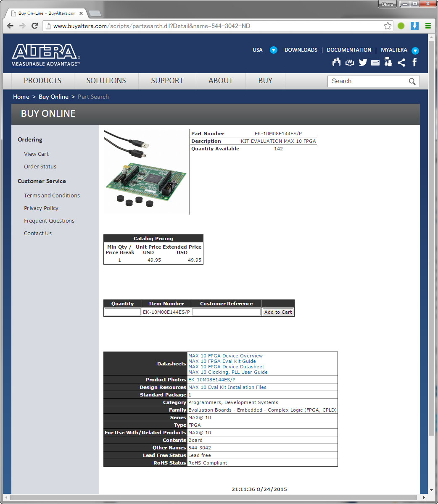This screenshot has width=438, height=504.
Task: Type in the Customer Reference field
Action: click(x=226, y=312)
